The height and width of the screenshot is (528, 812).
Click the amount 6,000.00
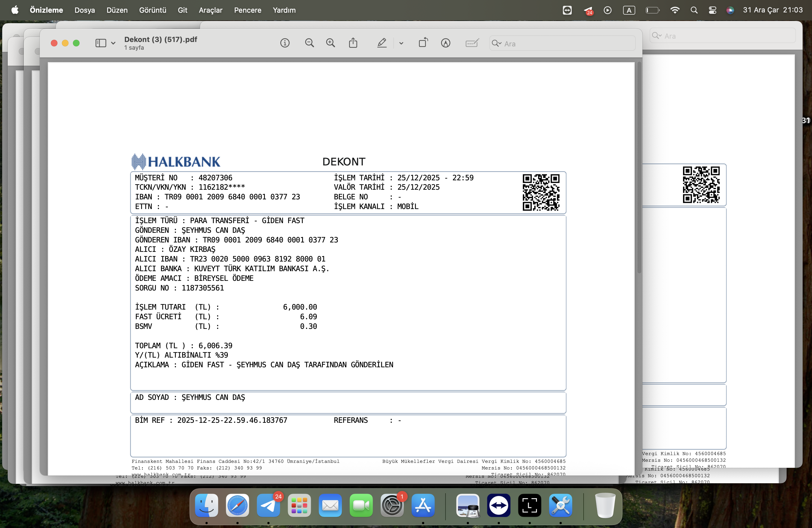point(300,307)
